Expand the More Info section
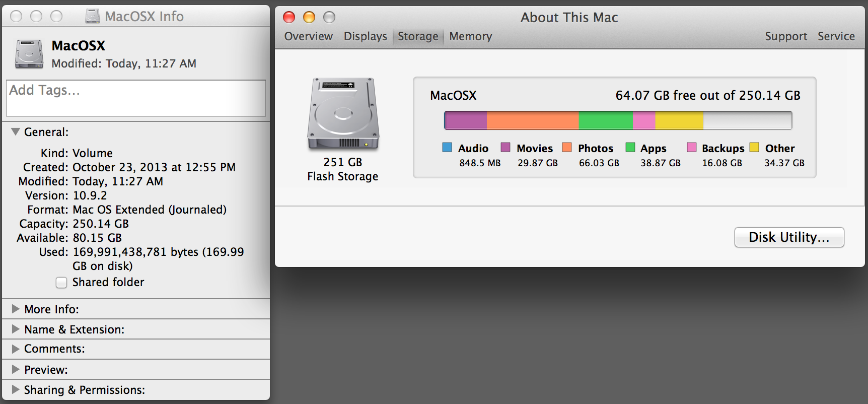This screenshot has width=868, height=404. point(16,309)
